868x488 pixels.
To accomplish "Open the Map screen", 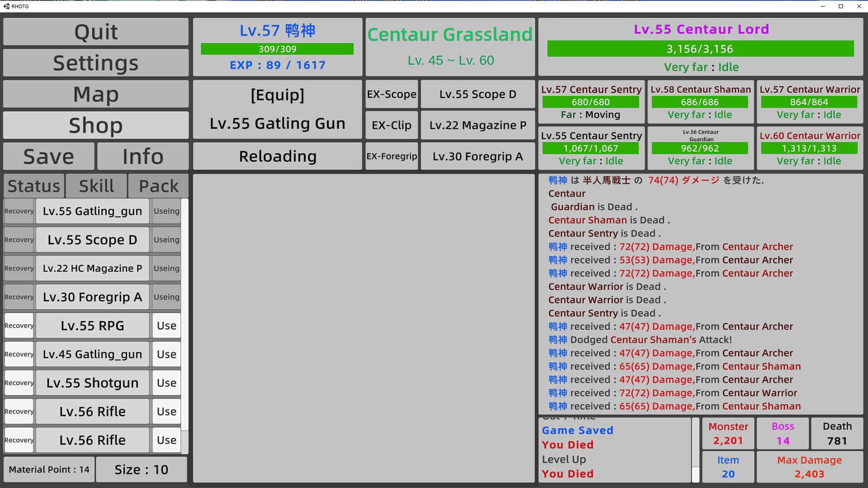I will [95, 94].
